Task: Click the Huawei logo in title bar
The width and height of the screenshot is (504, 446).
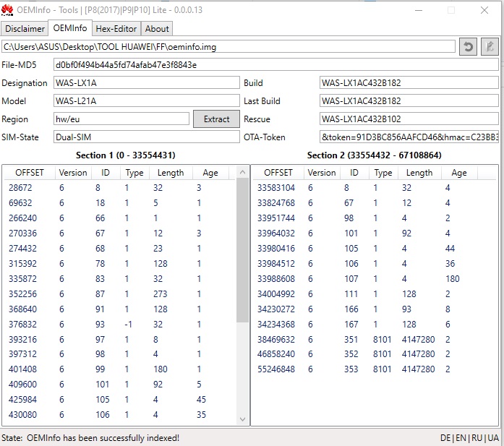Action: 7,10
